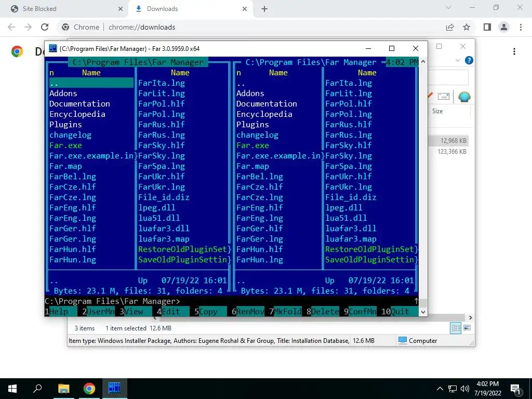Switch Explorer to large icons view
532x399 pixels.
[x=467, y=328]
